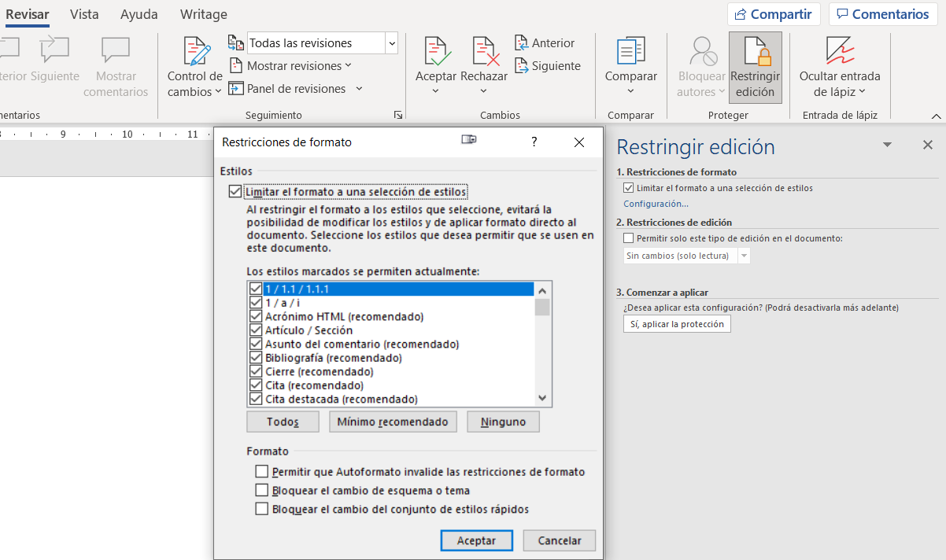Viewport: 946px width, 560px height.
Task: Uncheck Limitar el formato checkbox in dialog
Action: (x=235, y=191)
